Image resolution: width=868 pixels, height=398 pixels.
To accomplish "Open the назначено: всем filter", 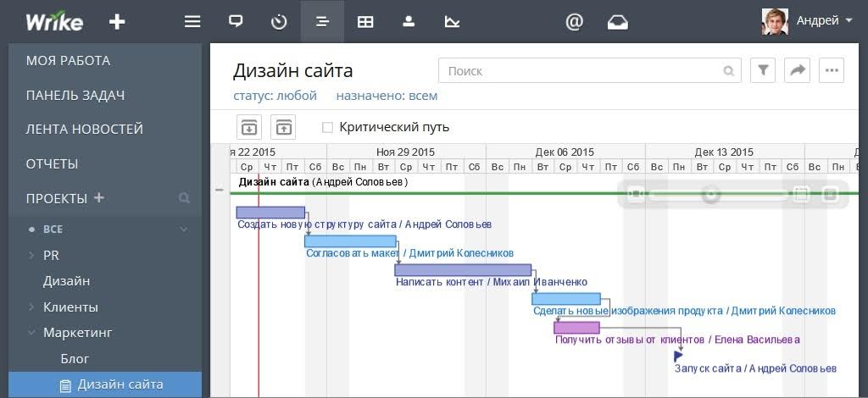I will coord(387,96).
